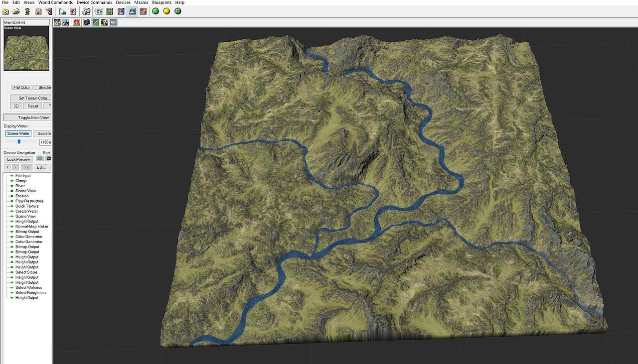Viewport: 638px width, 364px height.
Task: Click the first Sort icon next to Lock Preview
Action: [x=40, y=159]
